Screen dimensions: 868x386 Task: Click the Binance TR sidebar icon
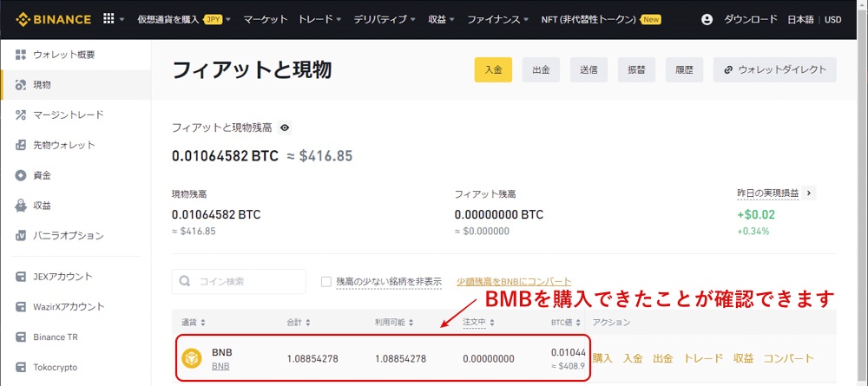(x=21, y=337)
